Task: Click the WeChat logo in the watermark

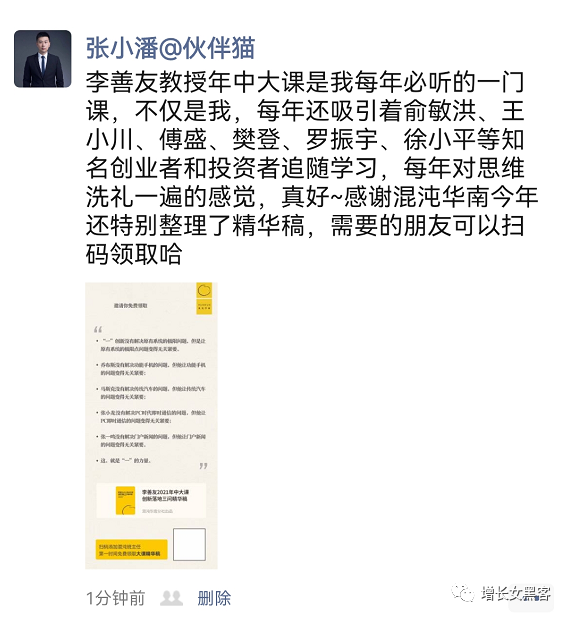Action: point(463,593)
